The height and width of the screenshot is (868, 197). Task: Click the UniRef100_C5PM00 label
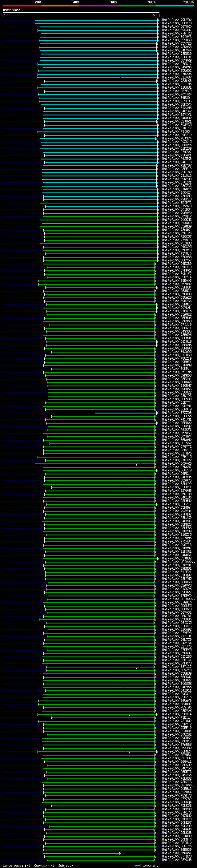click(x=177, y=423)
